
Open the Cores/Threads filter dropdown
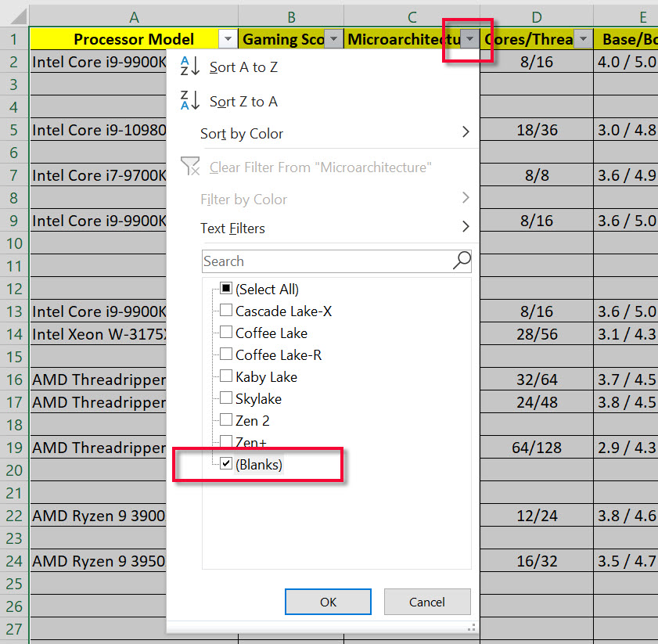tap(583, 38)
